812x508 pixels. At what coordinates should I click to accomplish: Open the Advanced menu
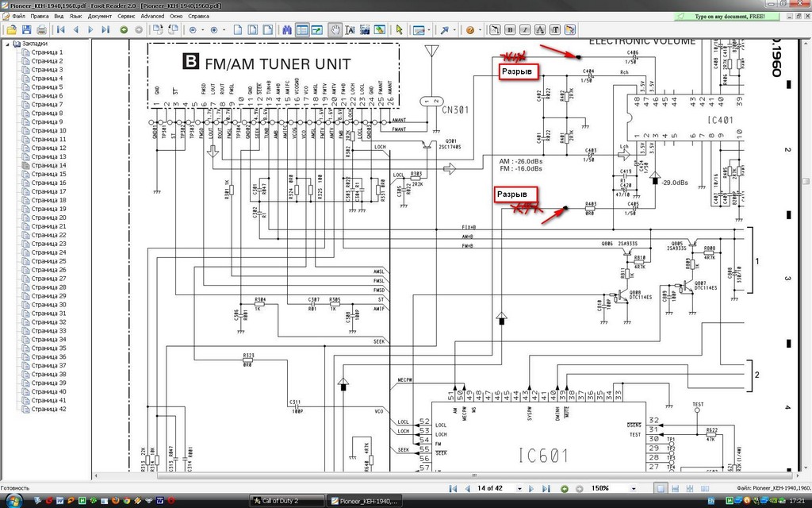tap(152, 16)
